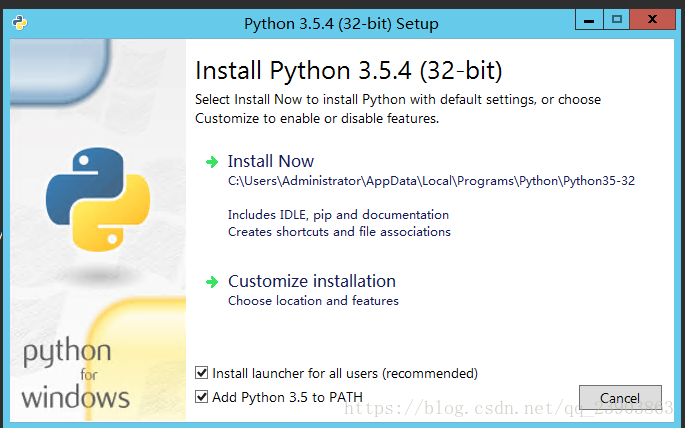Click the window title 'Python 3.5.4 (32-bit) Setup'

(x=341, y=24)
